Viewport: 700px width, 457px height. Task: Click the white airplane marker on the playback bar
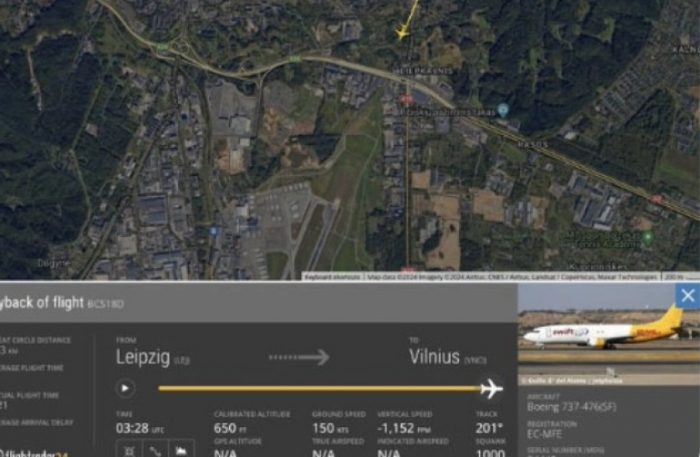[492, 388]
